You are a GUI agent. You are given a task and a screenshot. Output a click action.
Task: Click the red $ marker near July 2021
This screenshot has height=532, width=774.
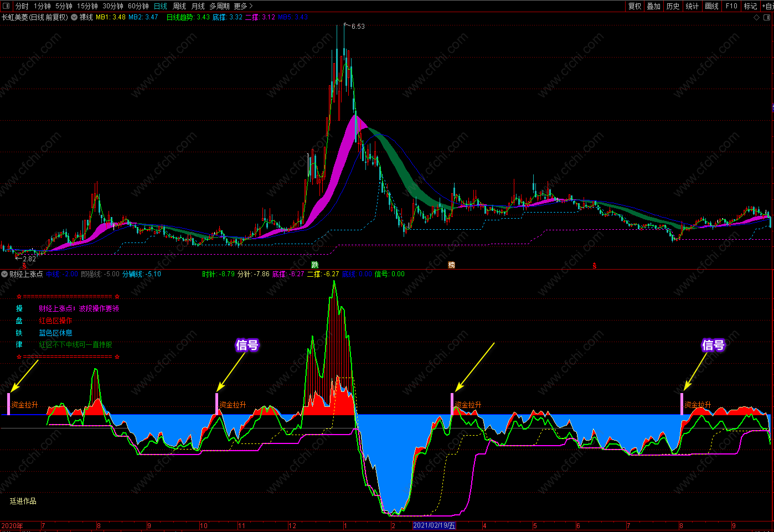click(595, 266)
